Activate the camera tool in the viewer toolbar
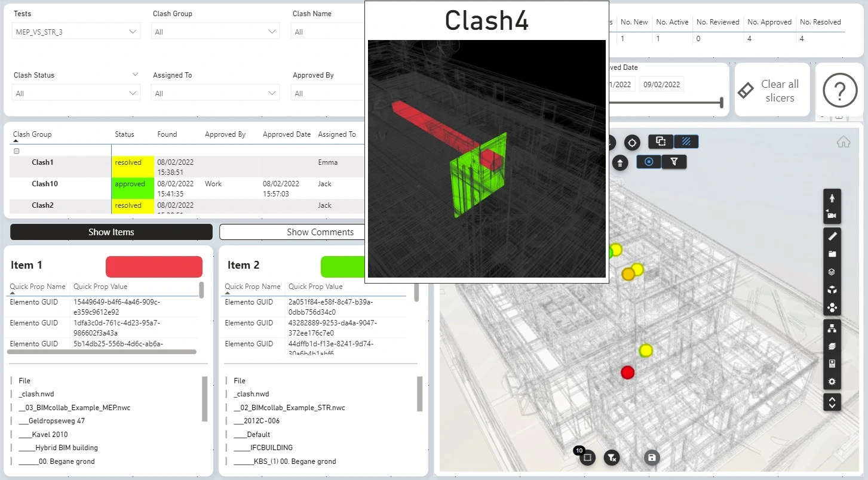 (832, 215)
